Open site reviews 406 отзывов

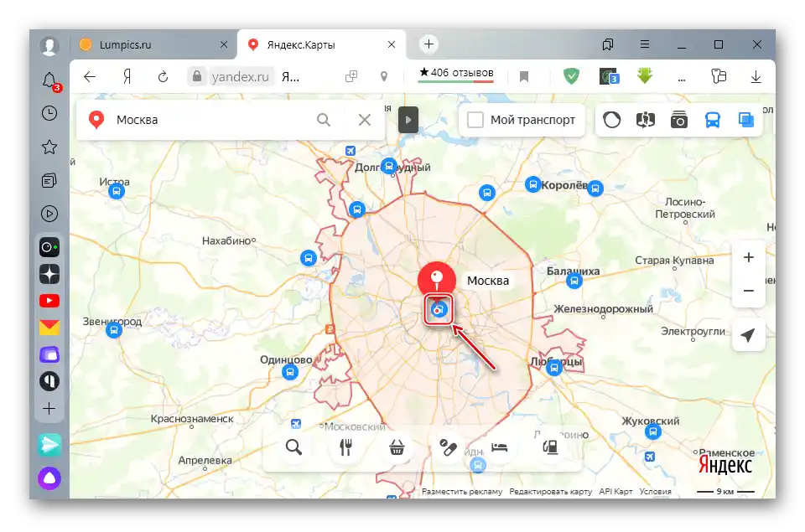(456, 73)
